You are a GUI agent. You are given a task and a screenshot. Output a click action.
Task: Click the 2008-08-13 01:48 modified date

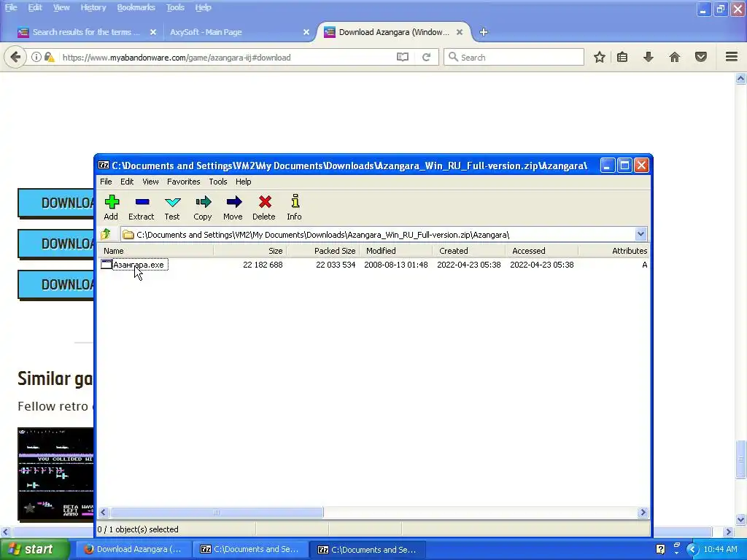point(396,265)
